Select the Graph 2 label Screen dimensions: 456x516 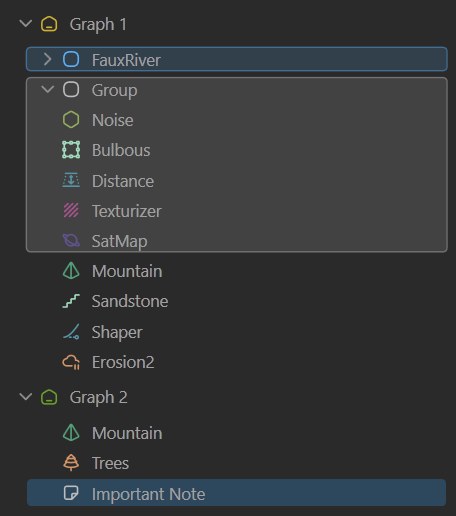coord(98,398)
